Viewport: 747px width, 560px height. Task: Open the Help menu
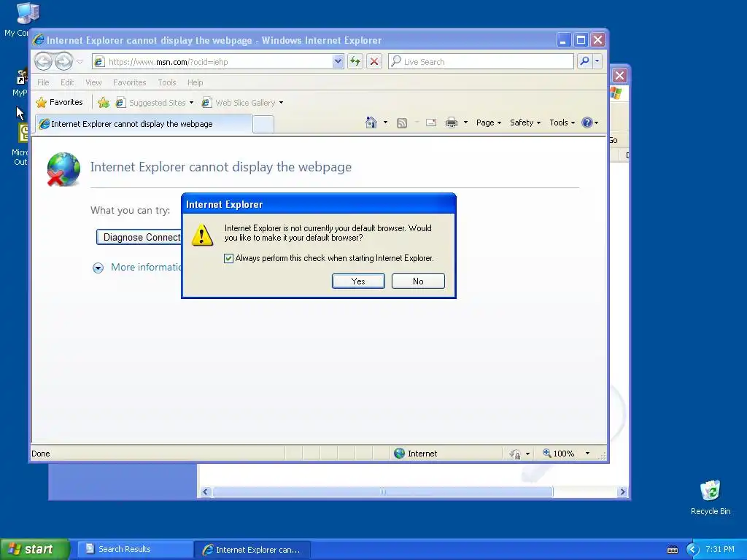click(x=195, y=82)
